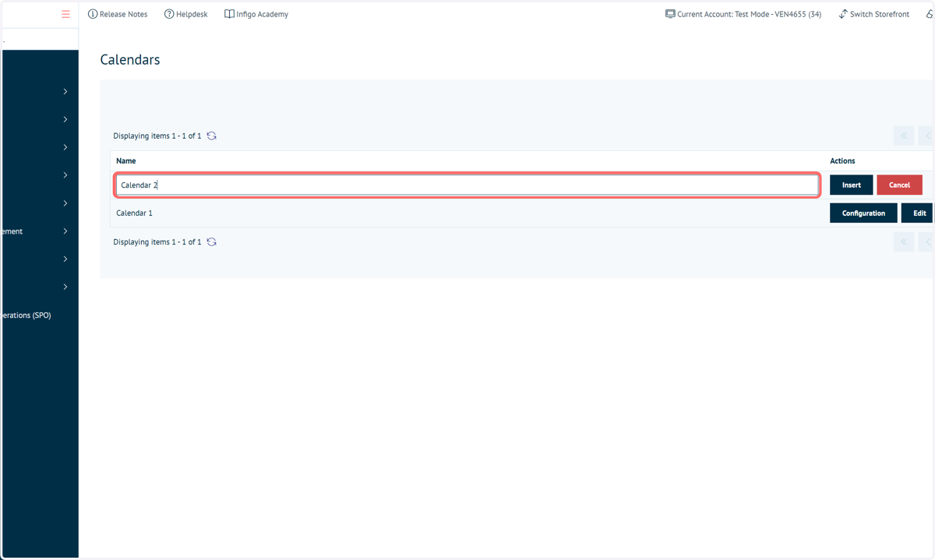
Task: Click 'Displaying items 1 - 1 of 1' below table
Action: click(x=157, y=242)
